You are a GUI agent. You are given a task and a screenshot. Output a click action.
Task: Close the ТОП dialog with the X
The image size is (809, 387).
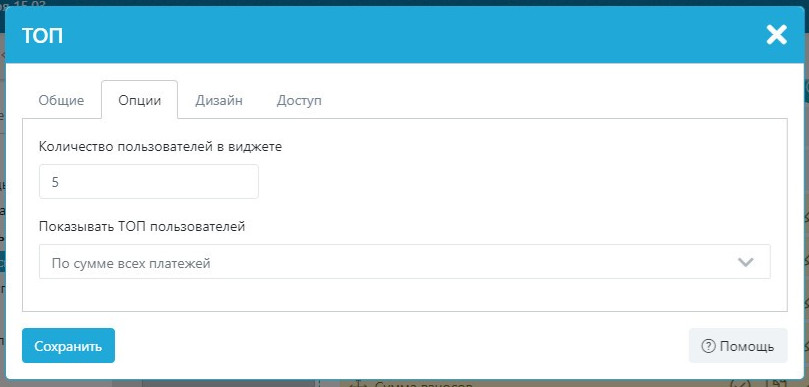pos(776,35)
